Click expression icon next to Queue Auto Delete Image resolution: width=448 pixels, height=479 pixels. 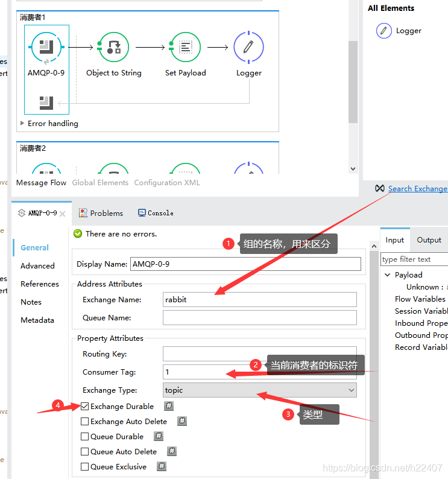click(x=172, y=451)
